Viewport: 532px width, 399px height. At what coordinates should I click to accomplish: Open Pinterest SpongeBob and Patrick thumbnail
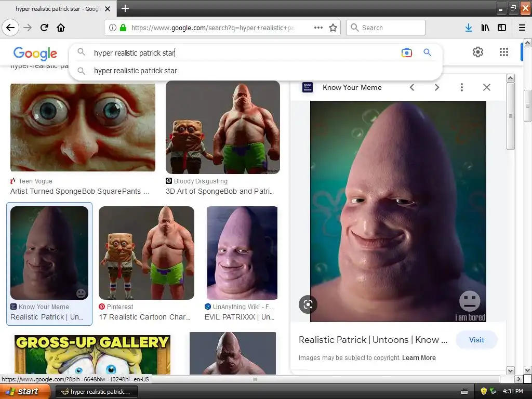click(147, 253)
